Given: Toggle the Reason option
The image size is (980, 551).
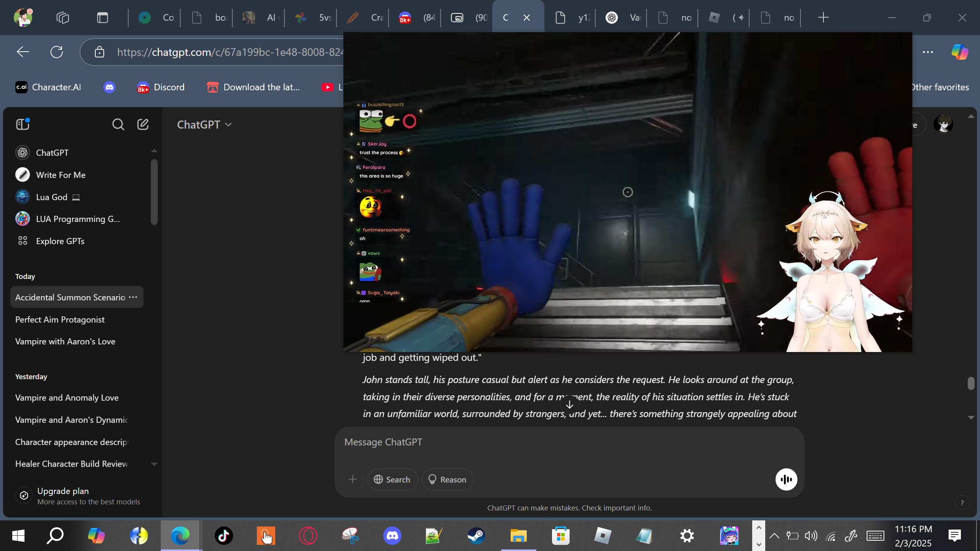Looking at the screenshot, I should [448, 479].
